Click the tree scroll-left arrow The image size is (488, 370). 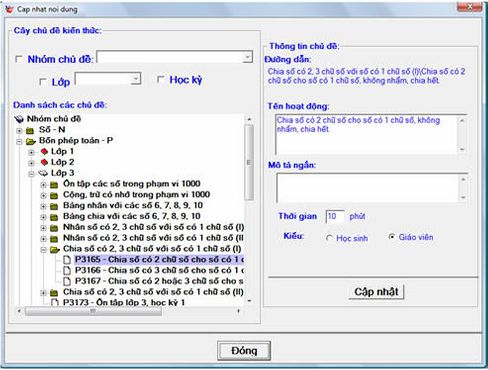[19, 311]
